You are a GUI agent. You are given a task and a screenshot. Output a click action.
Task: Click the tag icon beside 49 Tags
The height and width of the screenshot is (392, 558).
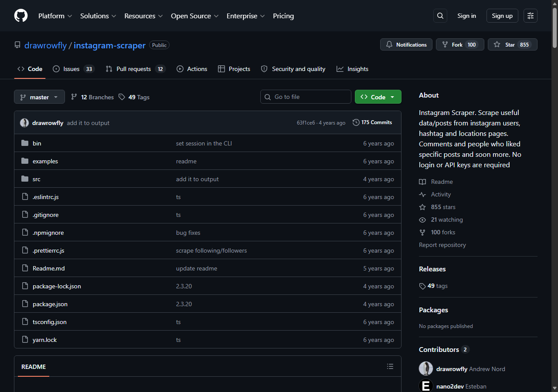click(x=122, y=97)
